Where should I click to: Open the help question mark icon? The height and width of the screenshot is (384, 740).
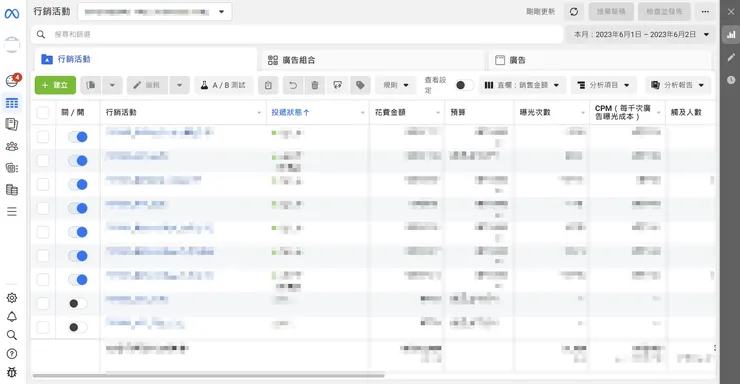(x=12, y=354)
